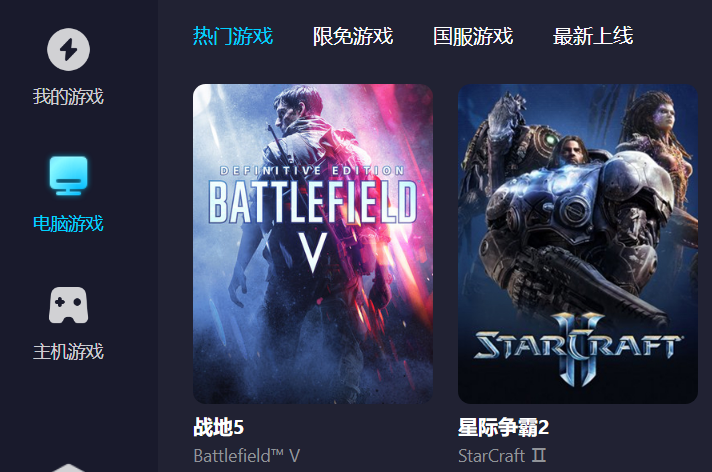712x472 pixels.
Task: Click the 星际争霸2 game title
Action: 504,427
